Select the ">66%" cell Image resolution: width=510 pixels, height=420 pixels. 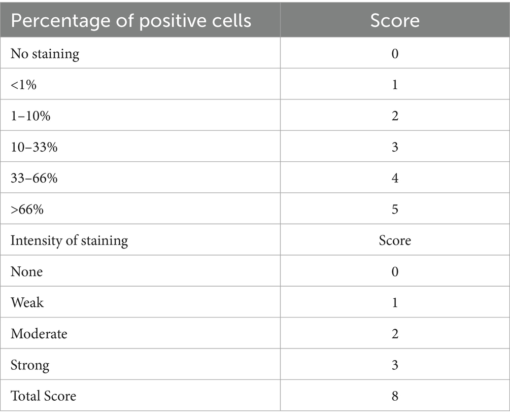[27, 209]
